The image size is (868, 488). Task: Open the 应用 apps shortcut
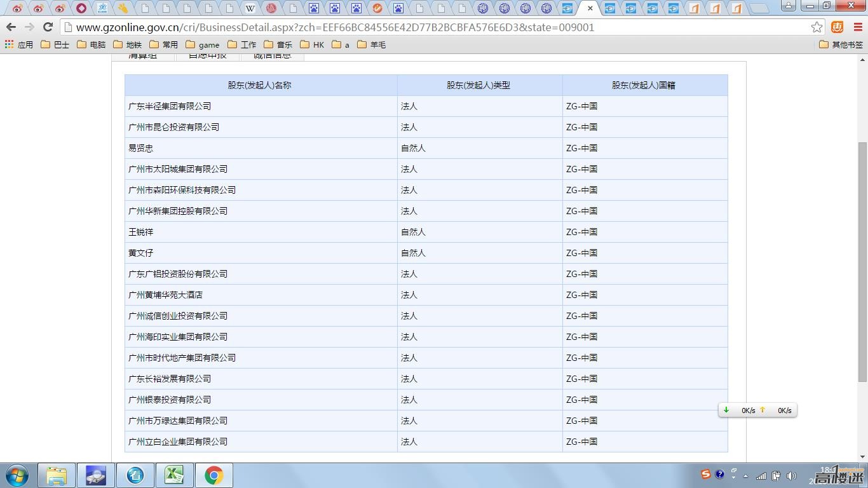click(x=19, y=44)
